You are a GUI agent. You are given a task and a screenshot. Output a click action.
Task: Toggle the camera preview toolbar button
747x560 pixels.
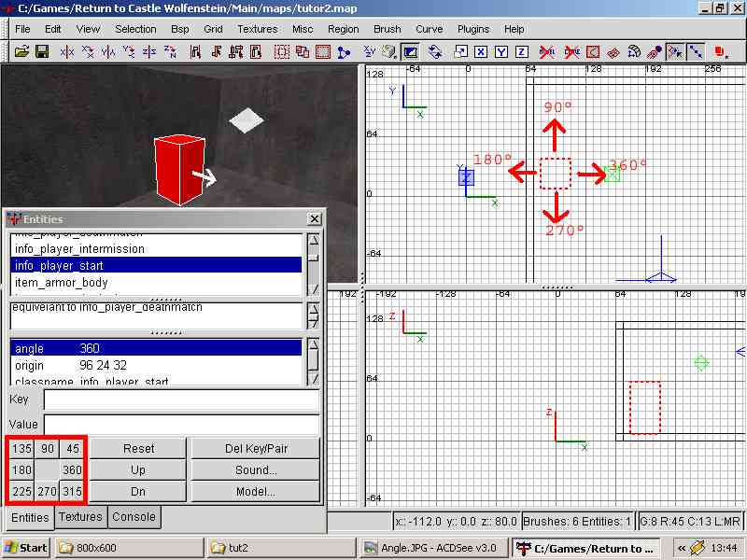[x=411, y=51]
